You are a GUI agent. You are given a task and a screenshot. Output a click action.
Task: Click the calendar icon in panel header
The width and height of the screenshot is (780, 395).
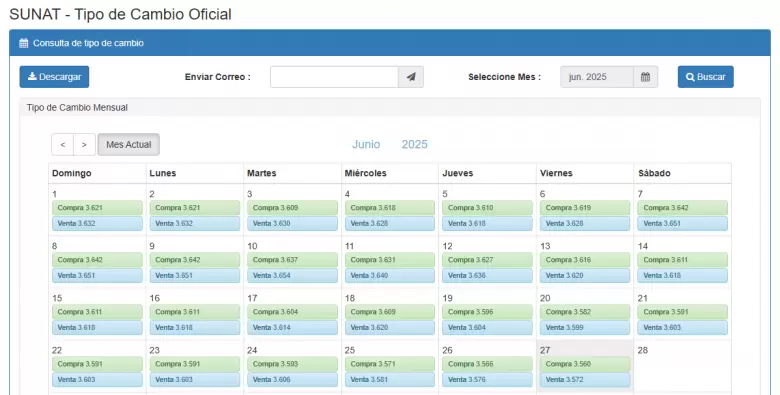click(x=23, y=43)
